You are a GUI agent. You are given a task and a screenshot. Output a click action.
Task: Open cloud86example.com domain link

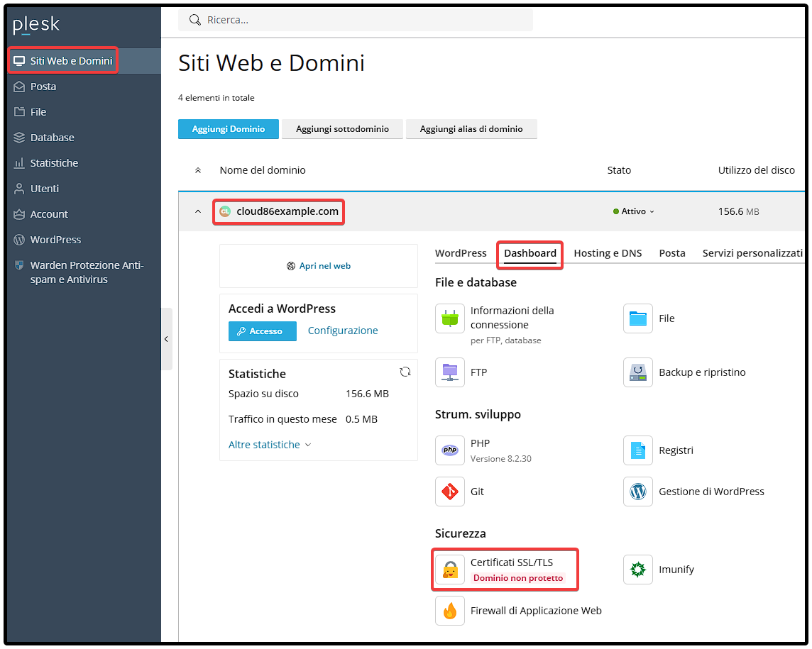(287, 211)
